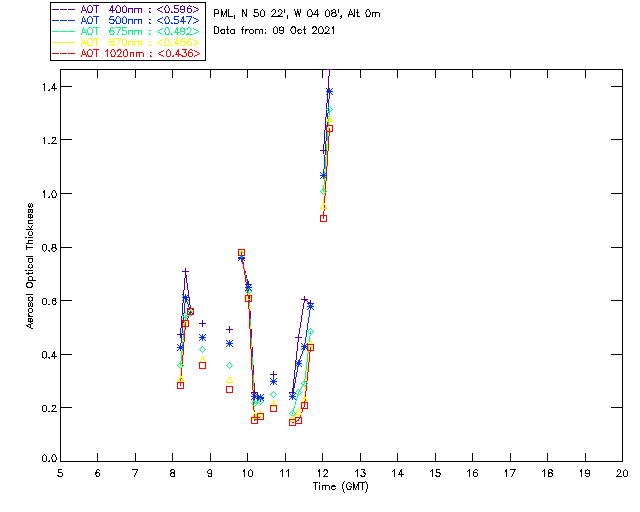Click the 12 tick label on x-axis
This screenshot has height=512, width=640.
point(322,472)
